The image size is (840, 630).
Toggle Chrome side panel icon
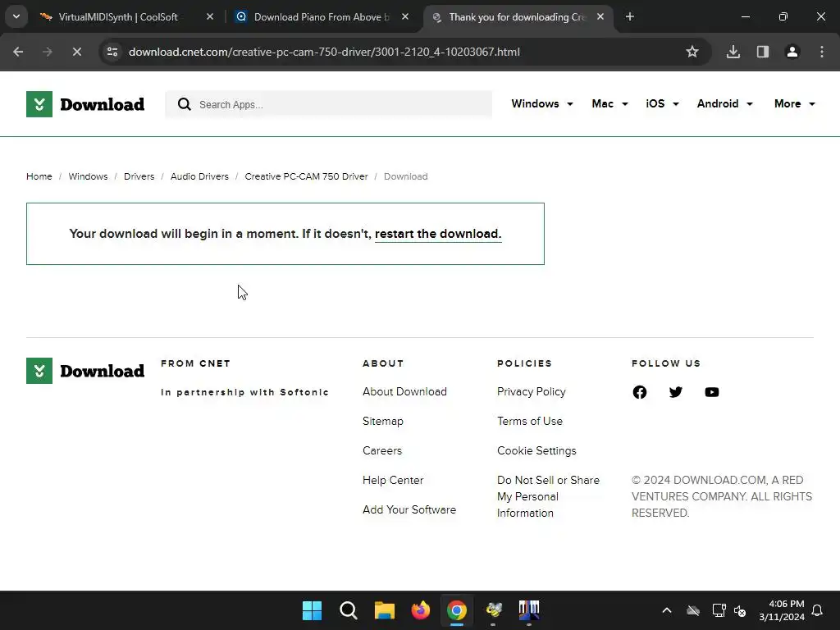tap(763, 52)
